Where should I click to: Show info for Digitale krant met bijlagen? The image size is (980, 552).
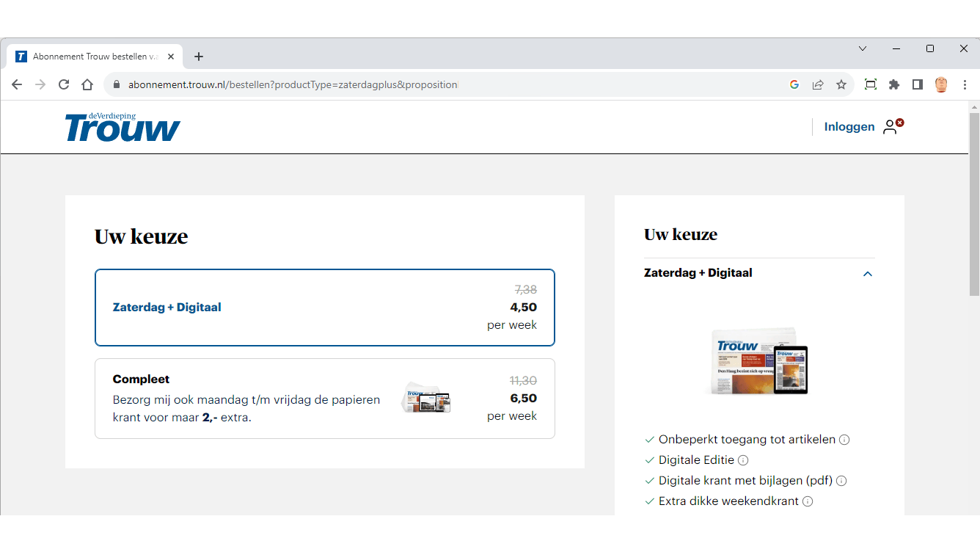(841, 481)
